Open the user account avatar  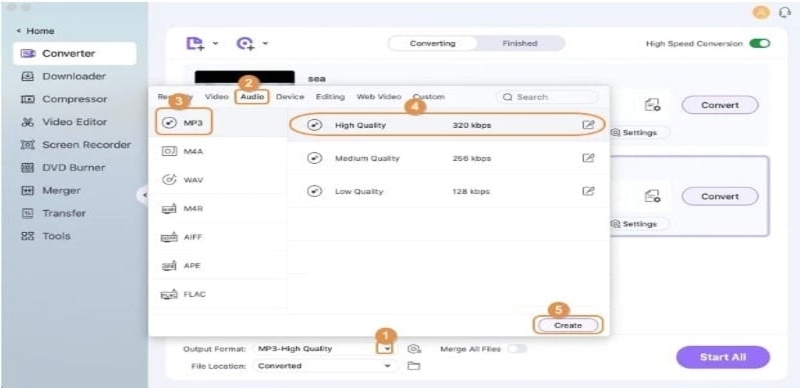click(x=761, y=13)
